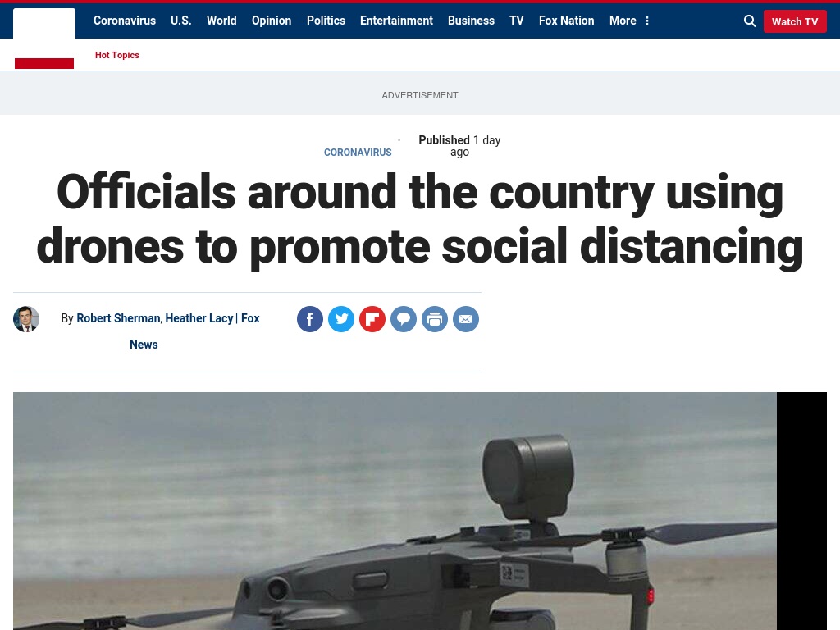Viewport: 840px width, 630px height.
Task: Click the Watch TV button
Action: (x=794, y=21)
